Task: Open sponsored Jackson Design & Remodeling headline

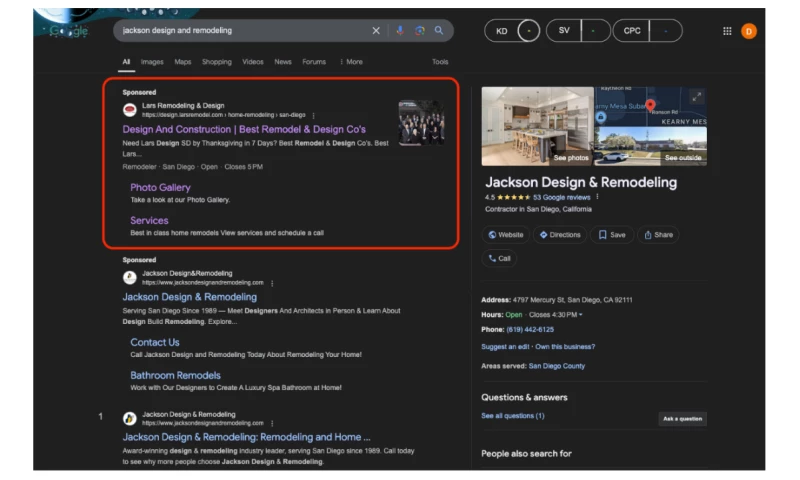Action: (x=190, y=297)
